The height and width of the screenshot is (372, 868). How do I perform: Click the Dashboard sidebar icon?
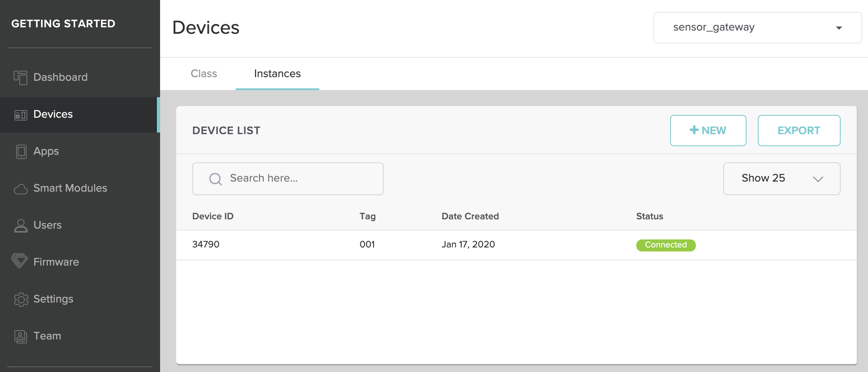click(x=21, y=78)
